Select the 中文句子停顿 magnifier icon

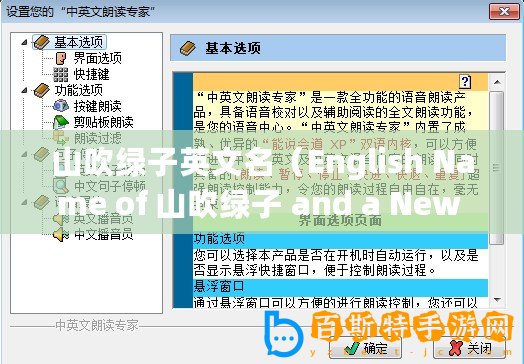(x=60, y=186)
